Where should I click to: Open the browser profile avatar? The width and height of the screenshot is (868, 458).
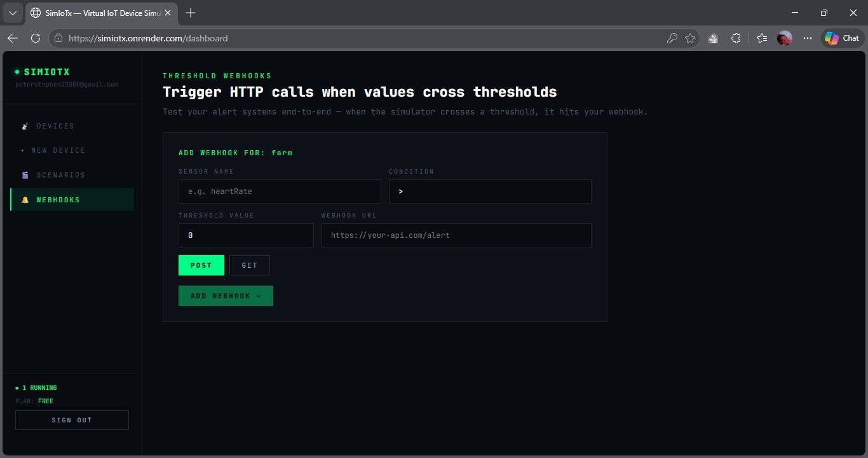pos(785,38)
